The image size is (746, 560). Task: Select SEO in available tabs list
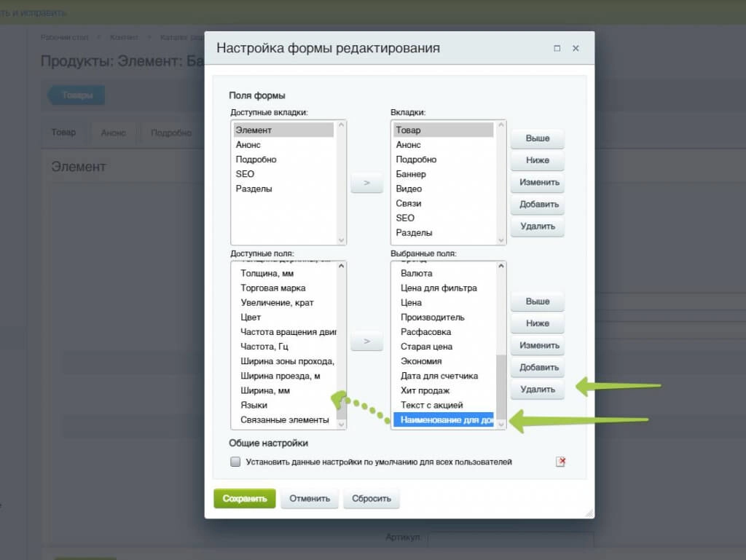coord(283,174)
